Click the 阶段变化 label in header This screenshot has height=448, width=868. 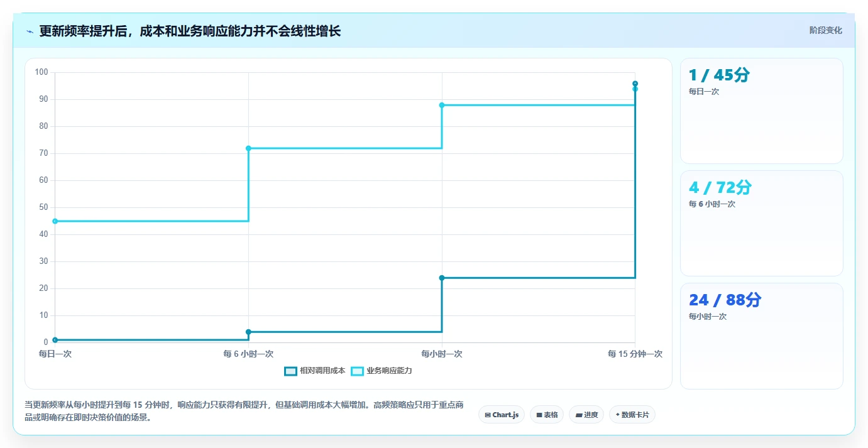(825, 30)
